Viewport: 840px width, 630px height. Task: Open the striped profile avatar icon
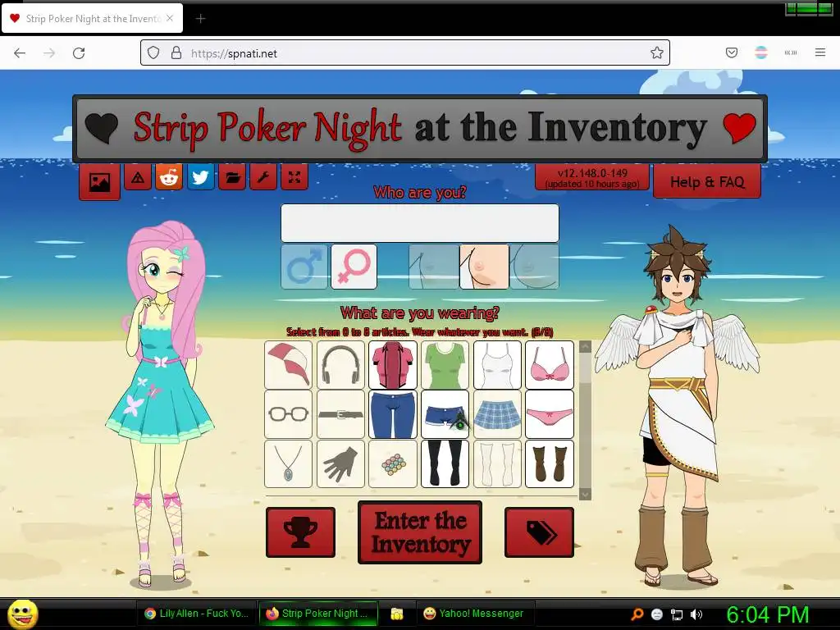pos(760,52)
